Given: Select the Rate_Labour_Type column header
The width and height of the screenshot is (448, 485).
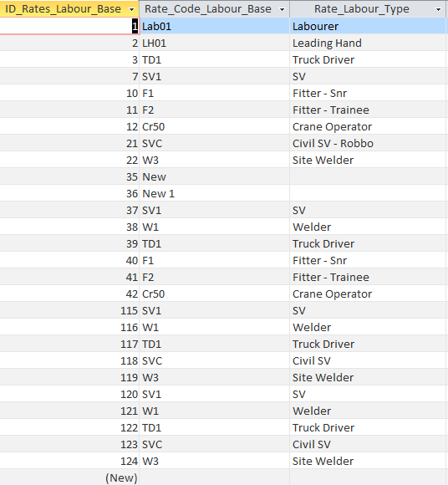Looking at the screenshot, I should (x=368, y=9).
